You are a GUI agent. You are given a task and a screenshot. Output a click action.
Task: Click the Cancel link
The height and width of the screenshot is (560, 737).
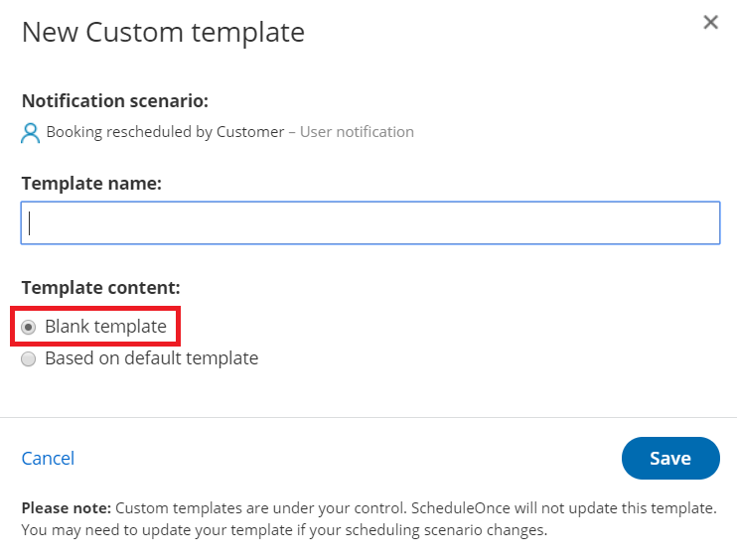pyautogui.click(x=48, y=458)
